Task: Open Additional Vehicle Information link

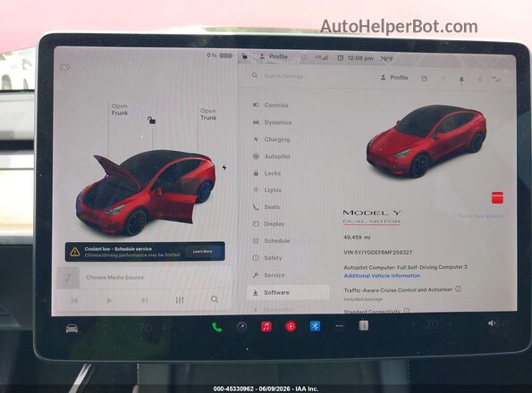Action: coord(382,276)
